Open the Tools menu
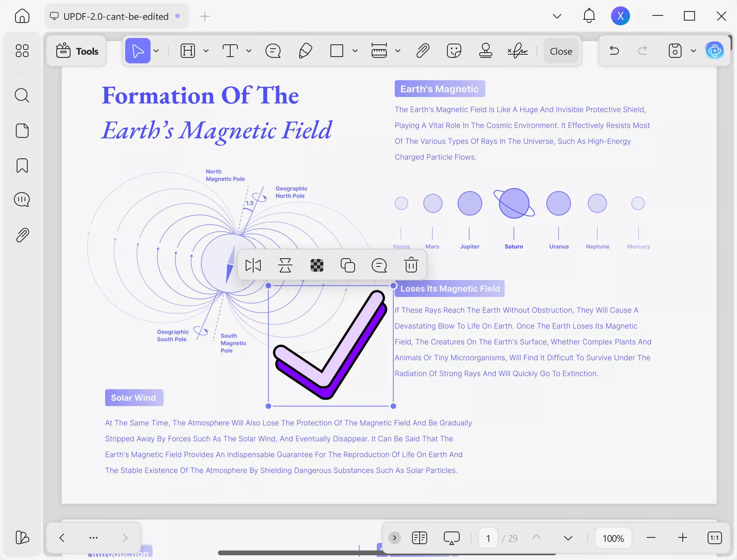 (x=77, y=51)
